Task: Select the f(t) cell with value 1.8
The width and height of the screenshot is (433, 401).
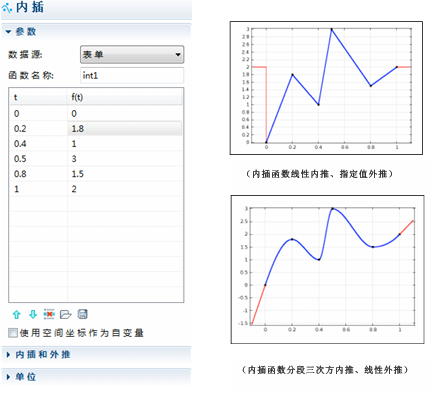Action: point(125,129)
